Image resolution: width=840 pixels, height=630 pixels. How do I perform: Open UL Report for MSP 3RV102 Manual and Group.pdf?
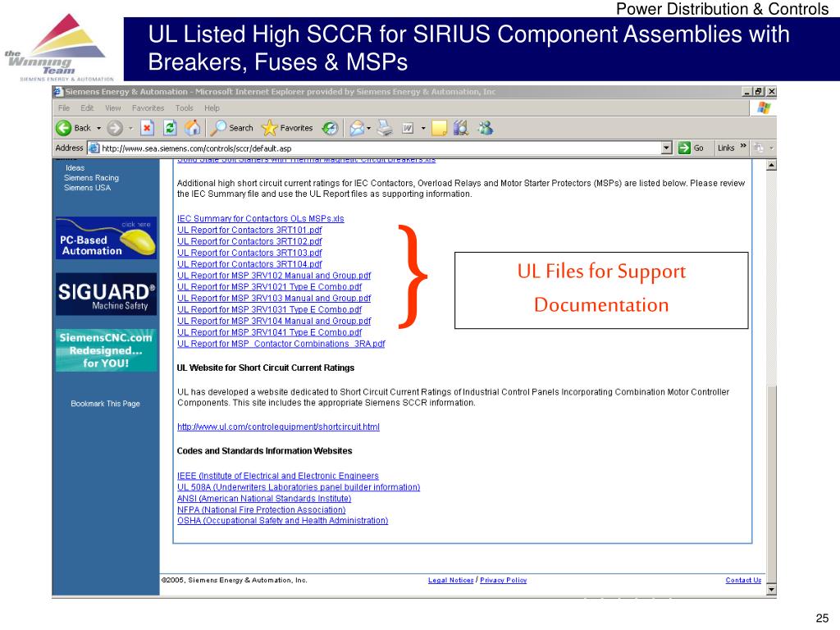pyautogui.click(x=274, y=276)
